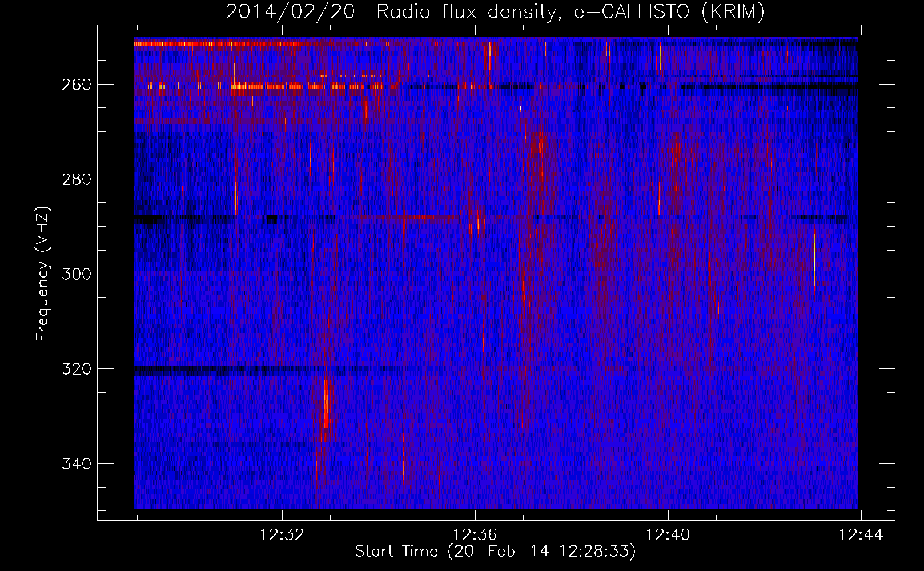
Task: Click the 320 frequency tick label
Action: 76,369
